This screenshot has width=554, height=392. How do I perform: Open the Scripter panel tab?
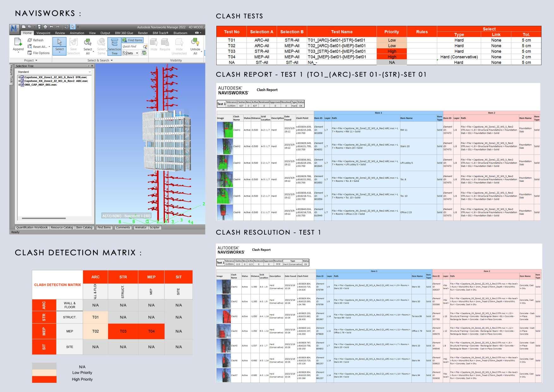[x=155, y=227]
